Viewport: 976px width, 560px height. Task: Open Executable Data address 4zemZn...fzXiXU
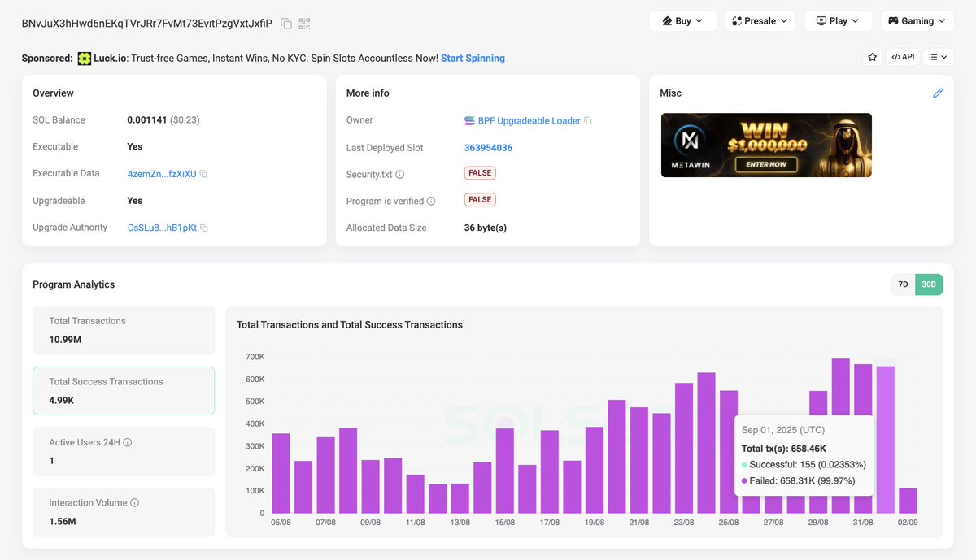(x=162, y=174)
